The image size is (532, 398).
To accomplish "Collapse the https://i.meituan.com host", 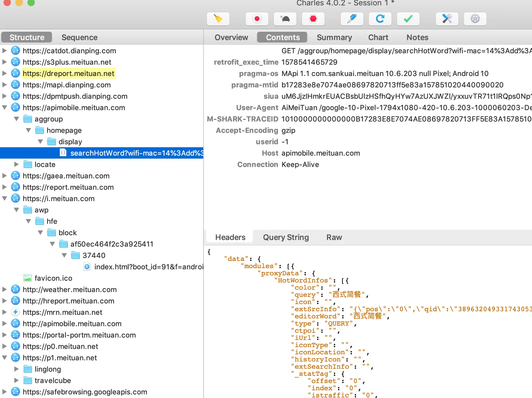I will point(4,198).
